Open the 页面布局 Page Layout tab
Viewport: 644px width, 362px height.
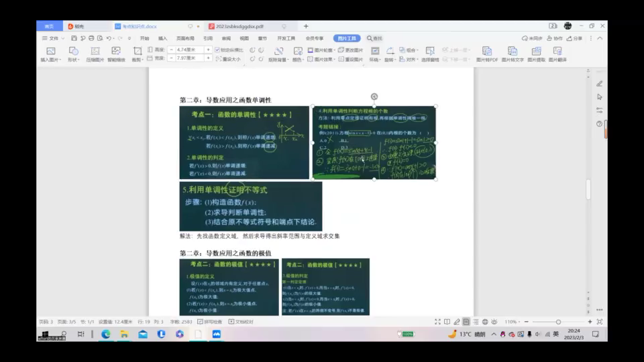point(185,38)
